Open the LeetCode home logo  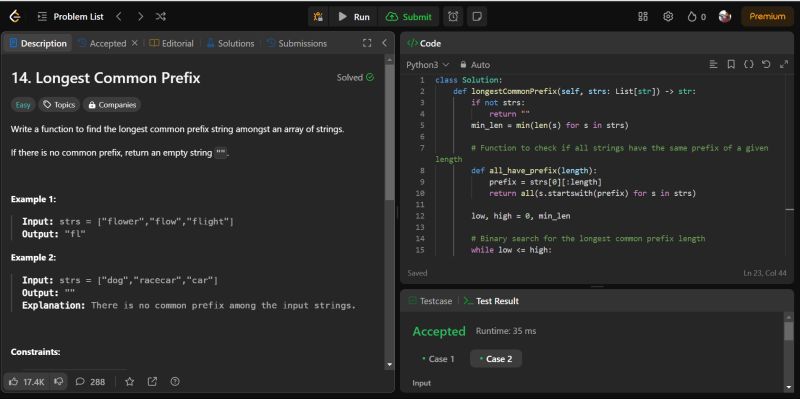coord(15,16)
